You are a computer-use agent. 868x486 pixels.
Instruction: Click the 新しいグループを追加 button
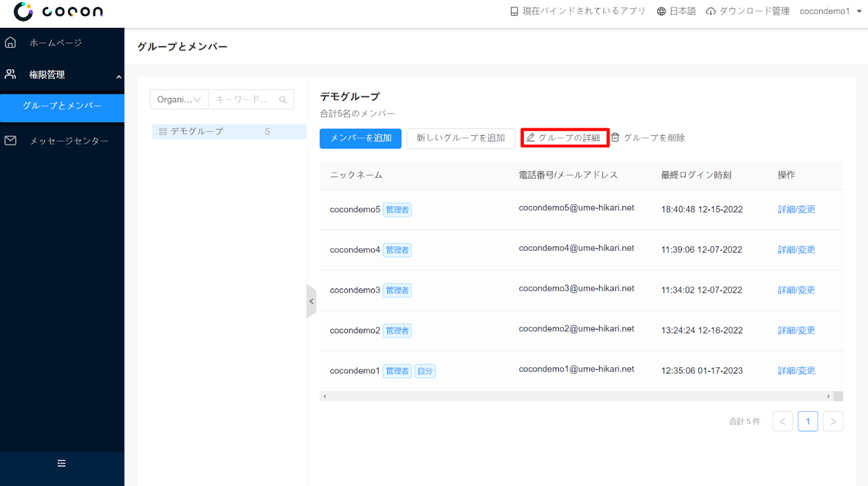click(461, 138)
